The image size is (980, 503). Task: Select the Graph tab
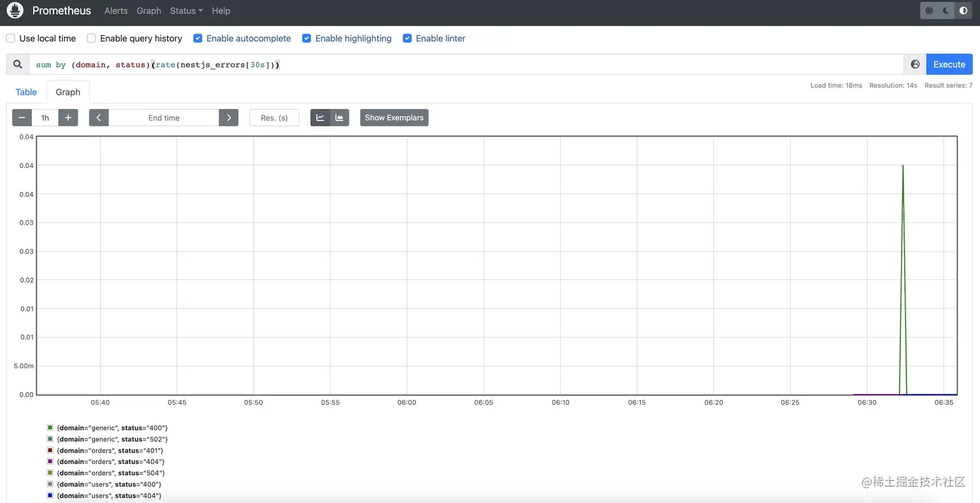[x=68, y=92]
